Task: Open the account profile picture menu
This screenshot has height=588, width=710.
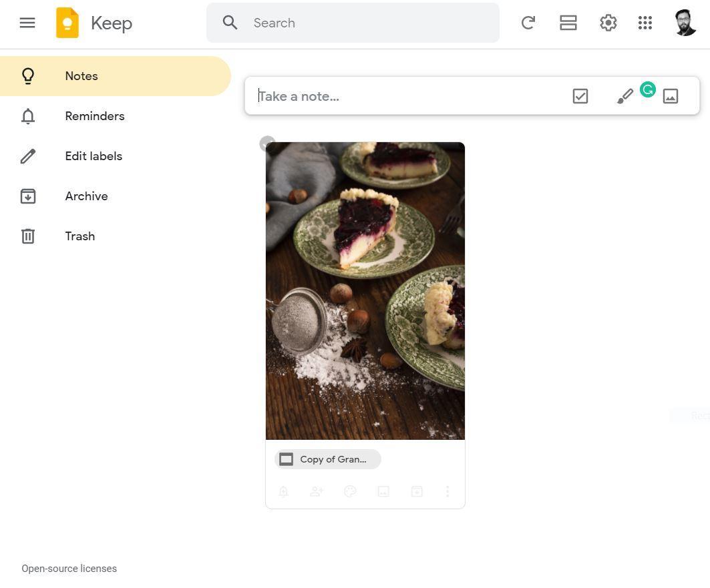Action: (685, 23)
